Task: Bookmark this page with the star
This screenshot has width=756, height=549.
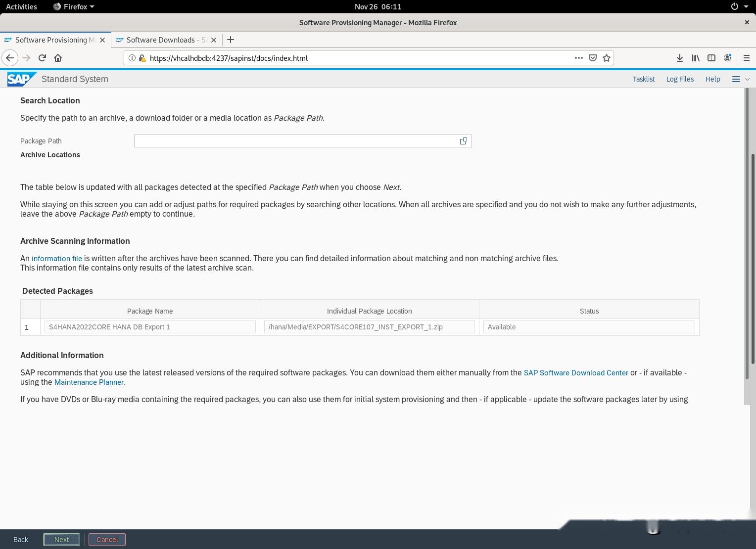Action: click(x=607, y=58)
